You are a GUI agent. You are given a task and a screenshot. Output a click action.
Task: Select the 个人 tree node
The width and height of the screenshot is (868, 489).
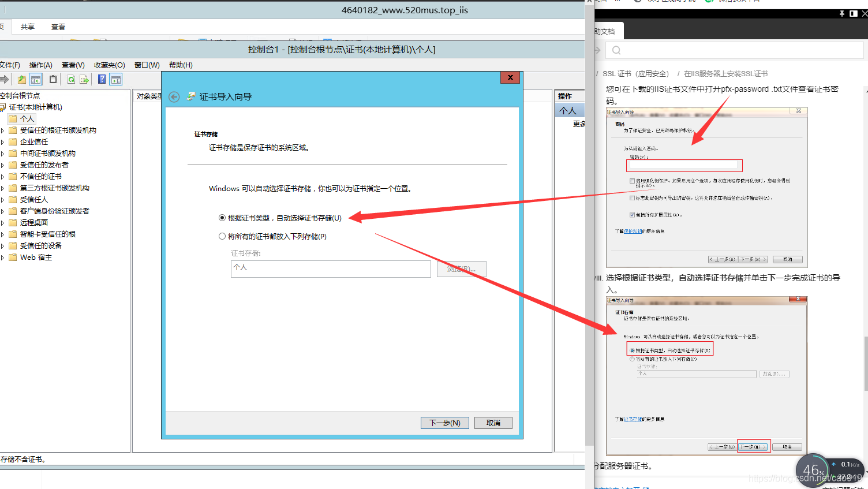[x=27, y=118]
